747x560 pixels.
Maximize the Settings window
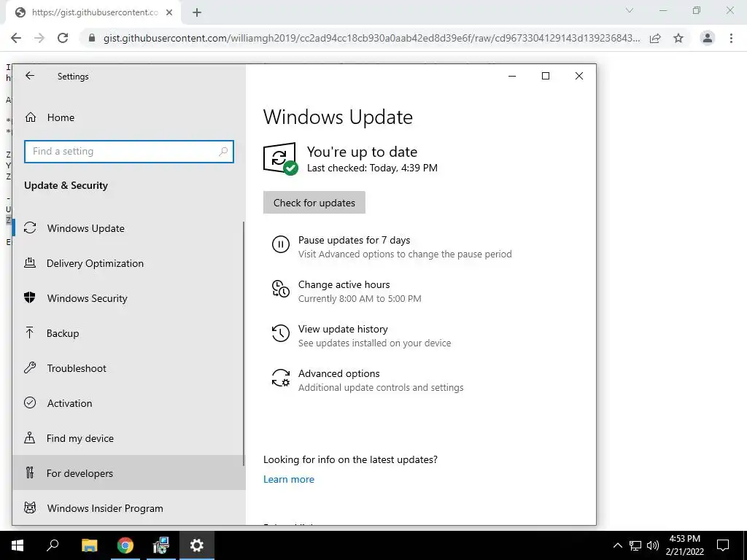coord(546,76)
